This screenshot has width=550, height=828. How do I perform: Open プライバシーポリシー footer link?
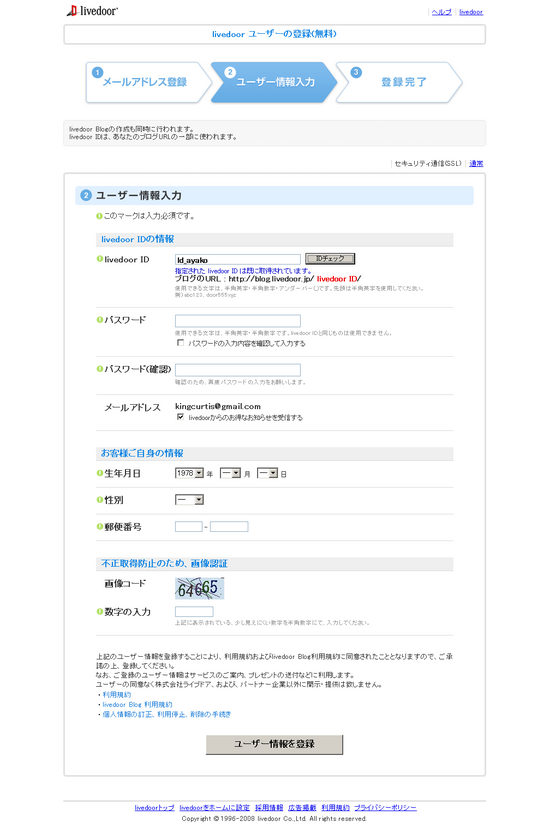385,807
